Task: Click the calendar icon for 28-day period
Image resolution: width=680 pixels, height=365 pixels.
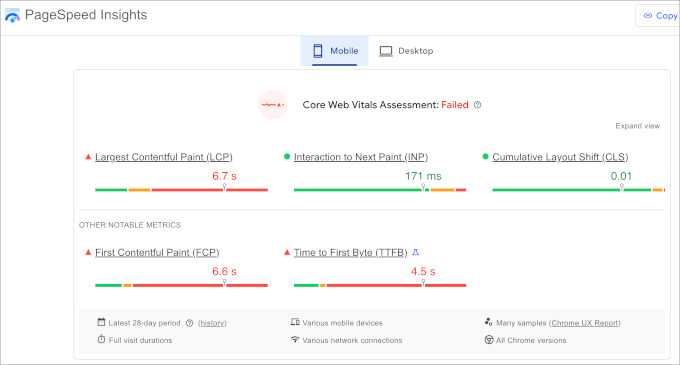Action: point(101,322)
